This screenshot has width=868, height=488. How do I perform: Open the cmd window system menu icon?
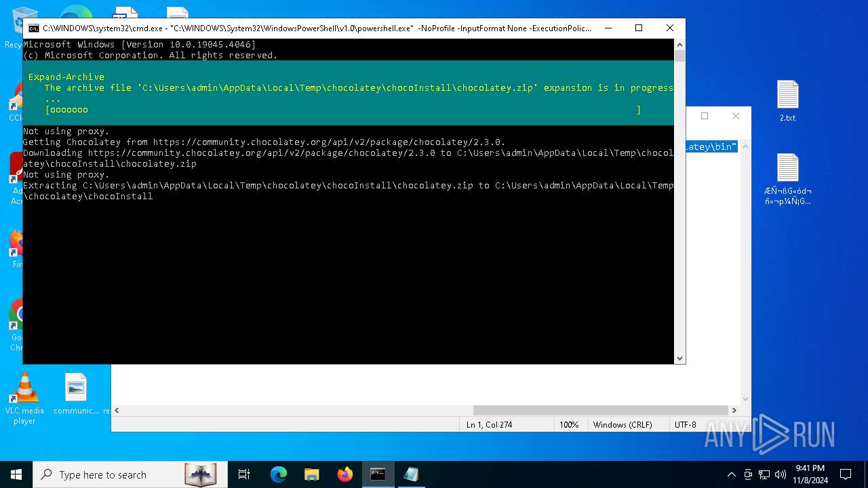point(33,28)
